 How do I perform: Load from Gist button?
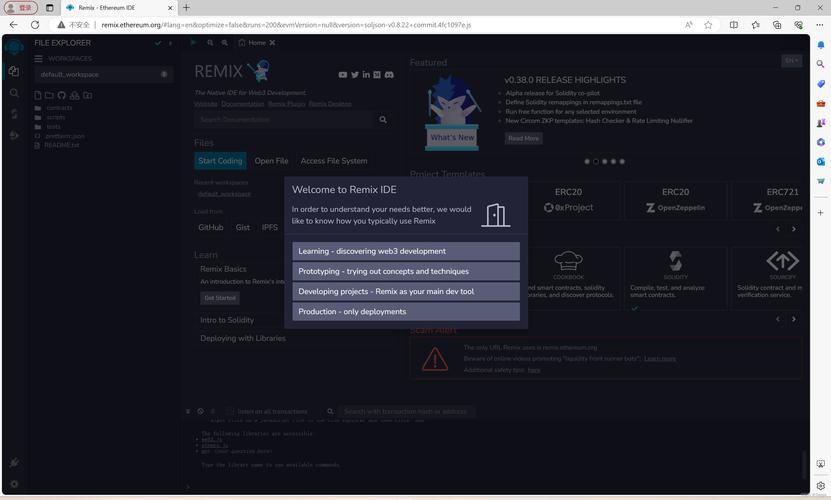pyautogui.click(x=243, y=227)
